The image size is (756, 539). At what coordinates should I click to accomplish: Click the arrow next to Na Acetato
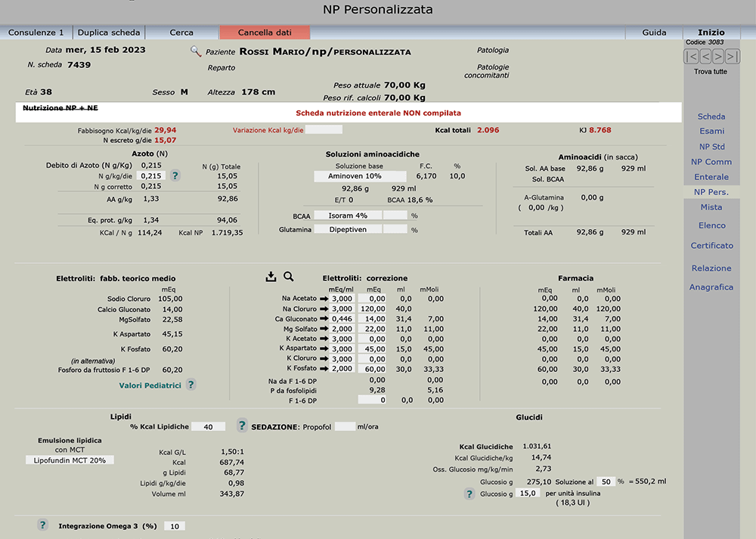click(x=324, y=299)
